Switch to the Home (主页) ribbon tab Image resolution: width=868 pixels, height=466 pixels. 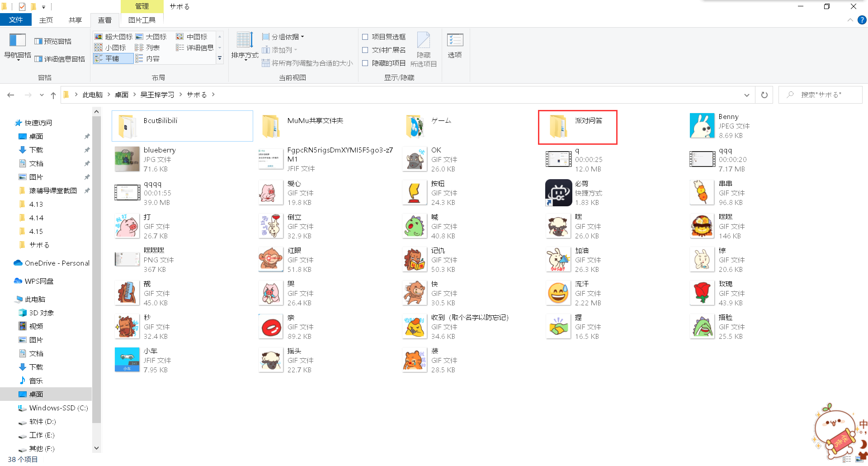46,20
